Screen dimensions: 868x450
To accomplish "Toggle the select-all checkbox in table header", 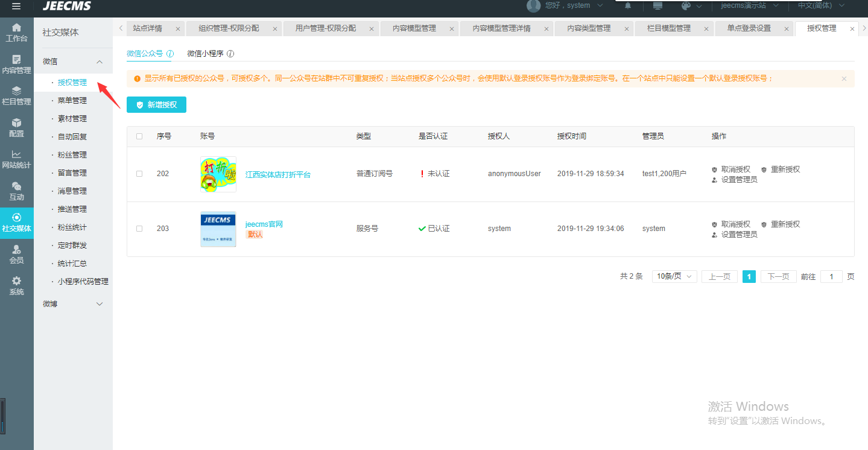I will point(139,136).
